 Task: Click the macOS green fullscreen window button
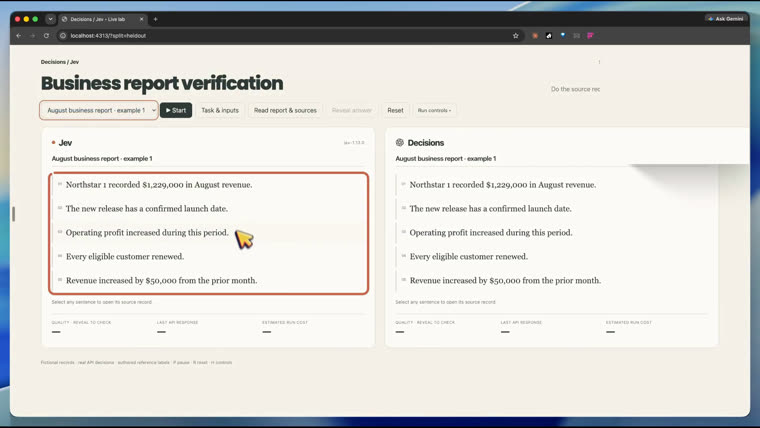35,19
